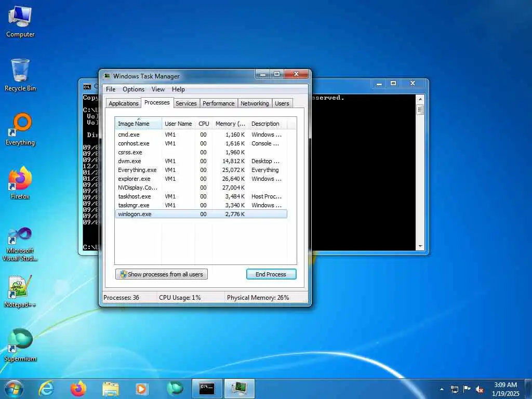This screenshot has width=532, height=399.
Task: Click the Task Manager title bar icon
Action: coord(107,76)
